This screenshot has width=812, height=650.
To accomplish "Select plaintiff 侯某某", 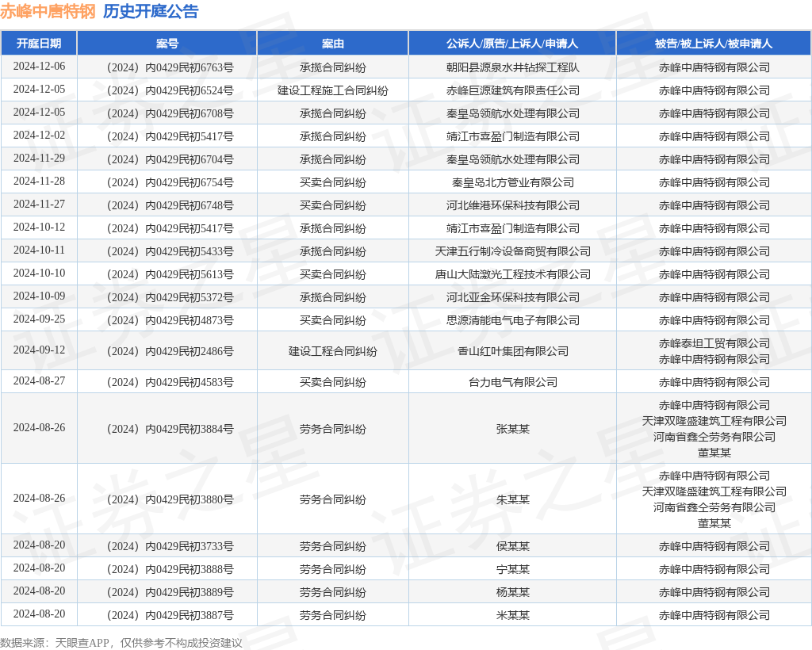I will pos(513,546).
